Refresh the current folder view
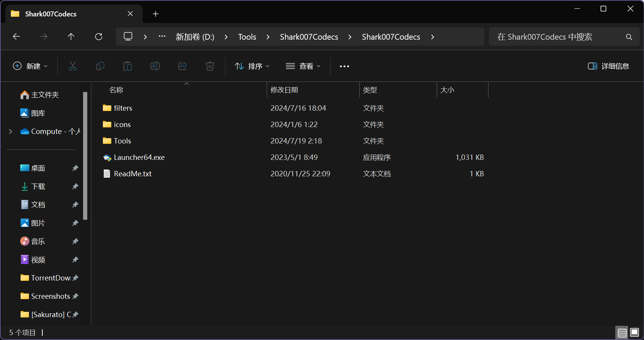644x340 pixels. coord(99,37)
